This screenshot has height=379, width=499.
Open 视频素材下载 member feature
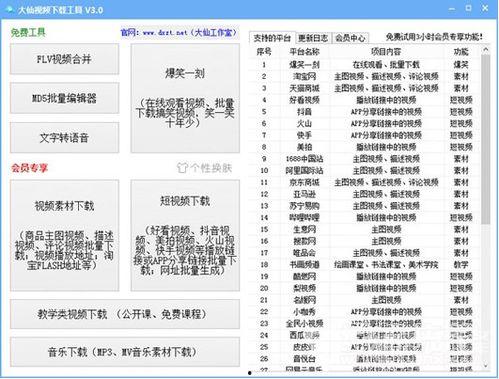(x=64, y=236)
